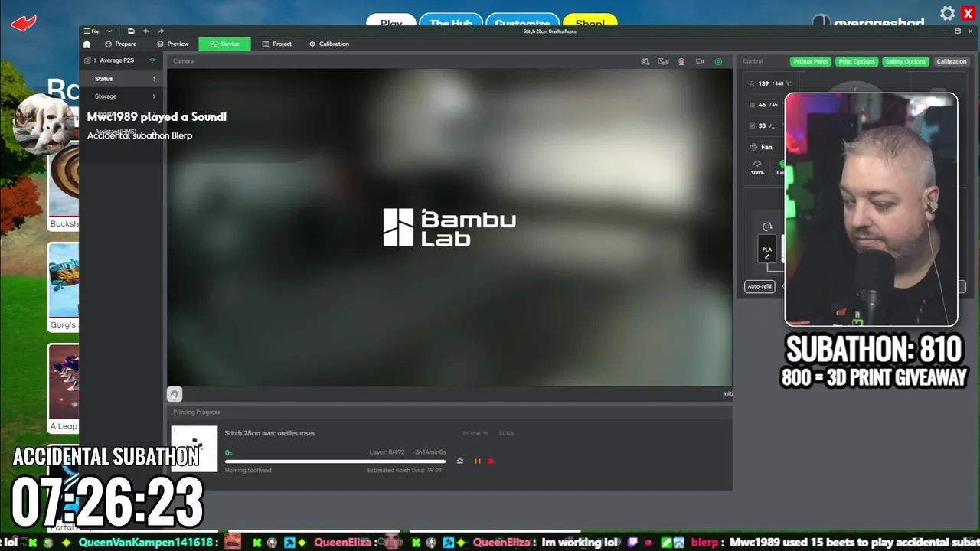Redo the last action
Viewport: 980px width, 551px height.
click(161, 31)
